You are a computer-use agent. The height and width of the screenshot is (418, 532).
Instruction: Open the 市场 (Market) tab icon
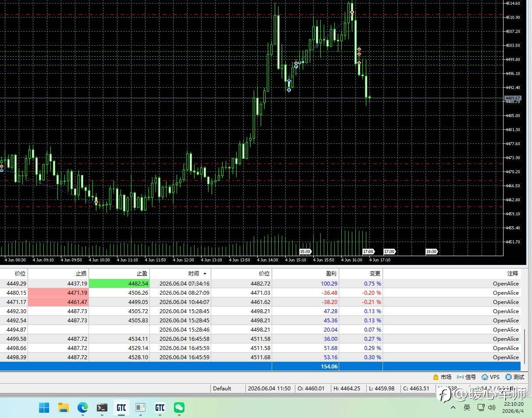point(436,377)
